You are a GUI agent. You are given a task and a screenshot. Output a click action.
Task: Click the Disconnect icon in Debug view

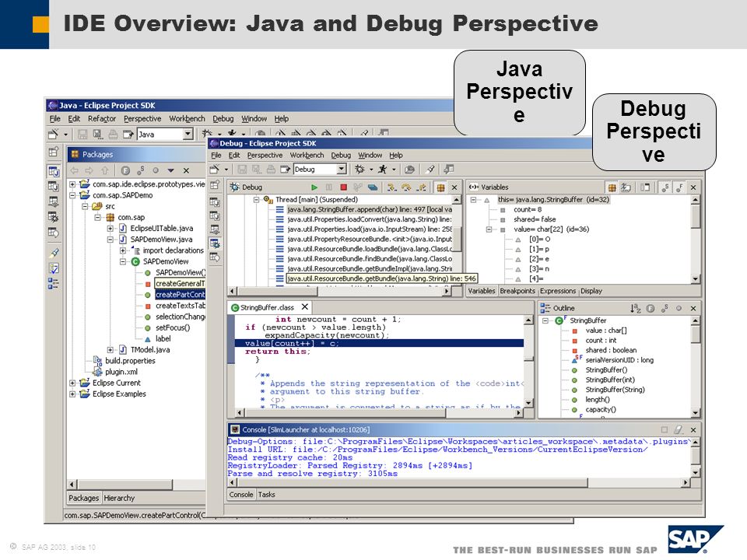pyautogui.click(x=358, y=187)
